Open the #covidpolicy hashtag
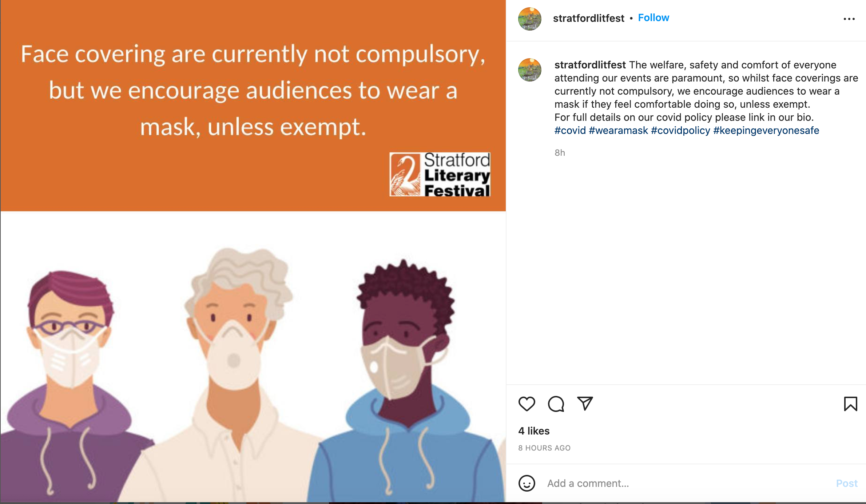Screen dimensions: 866x504 pos(680,130)
